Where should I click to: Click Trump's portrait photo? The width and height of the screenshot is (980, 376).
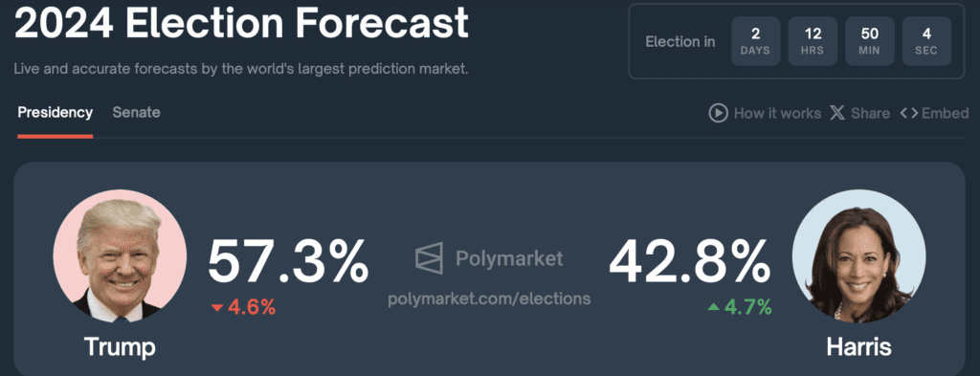coord(120,256)
